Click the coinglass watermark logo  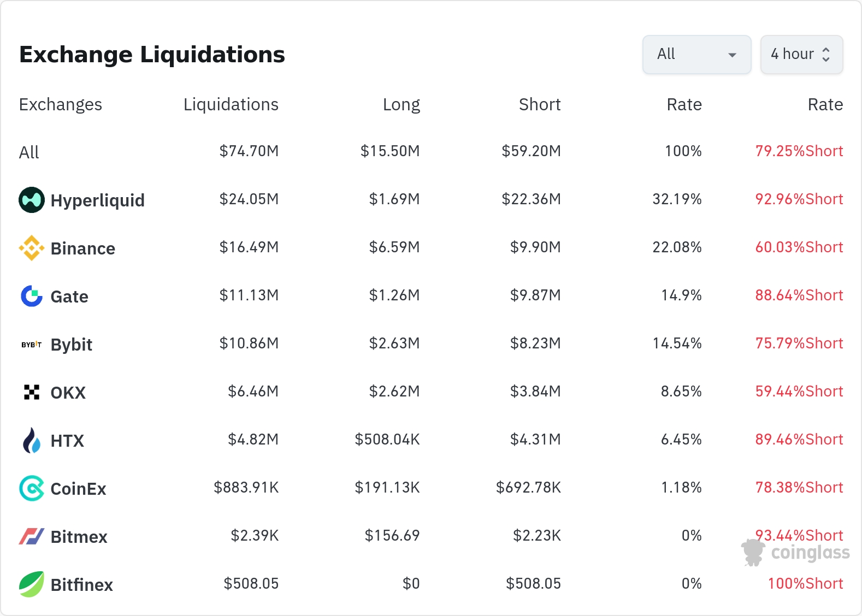[x=796, y=553]
